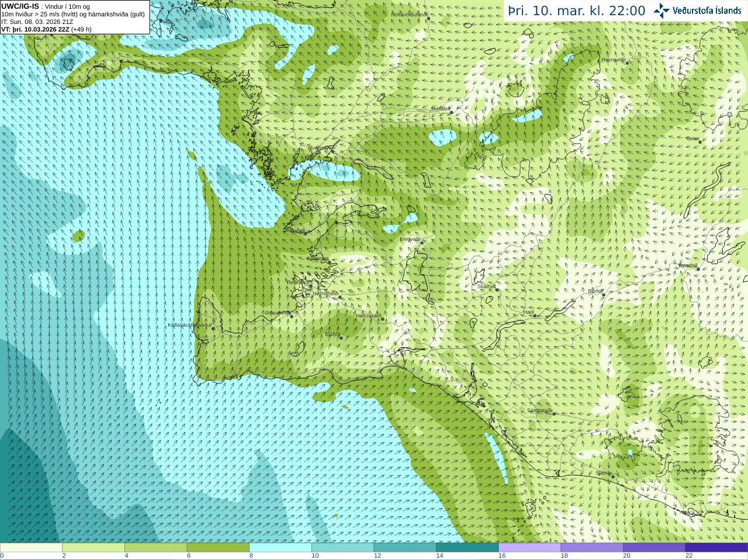
Task: Click the Steinar station label
Action: pos(604,473)
